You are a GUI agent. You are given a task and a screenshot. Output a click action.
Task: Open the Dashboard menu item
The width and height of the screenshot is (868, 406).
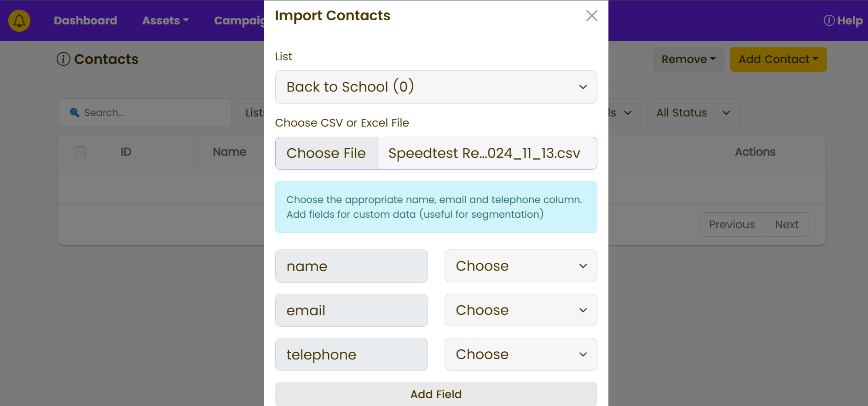coord(86,21)
